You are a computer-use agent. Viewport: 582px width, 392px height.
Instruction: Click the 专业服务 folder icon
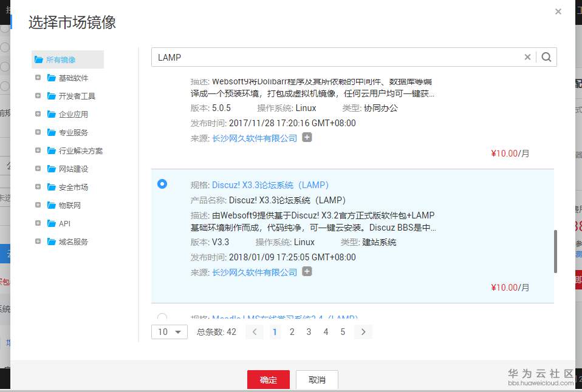pos(51,132)
